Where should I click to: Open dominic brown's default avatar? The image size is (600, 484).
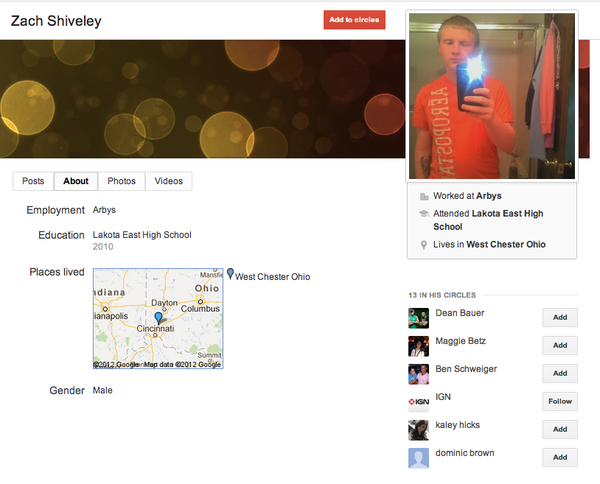pos(418,458)
